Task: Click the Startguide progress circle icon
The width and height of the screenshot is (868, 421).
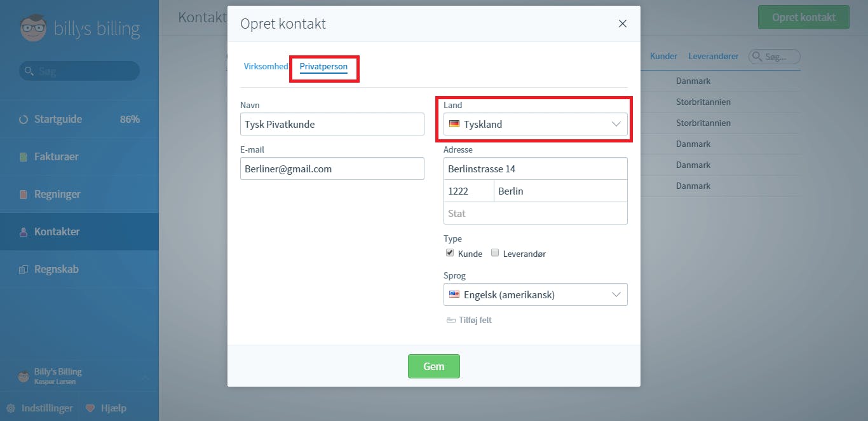Action: 24,119
